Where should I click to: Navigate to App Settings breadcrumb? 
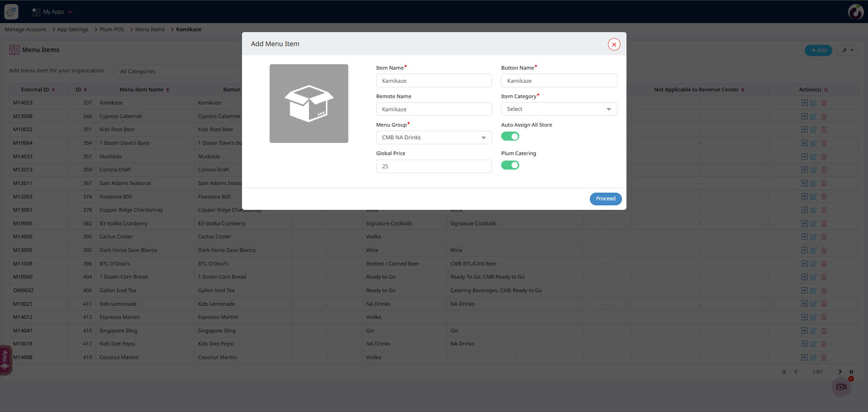(x=72, y=29)
